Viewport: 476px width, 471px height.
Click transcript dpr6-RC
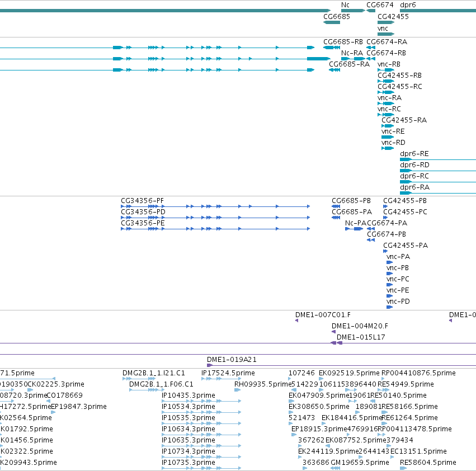pos(414,176)
